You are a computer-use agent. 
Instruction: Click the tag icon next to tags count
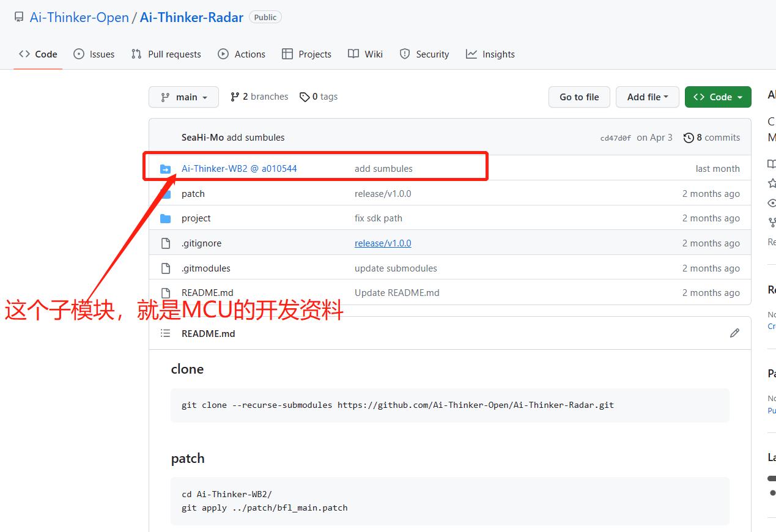pos(305,97)
